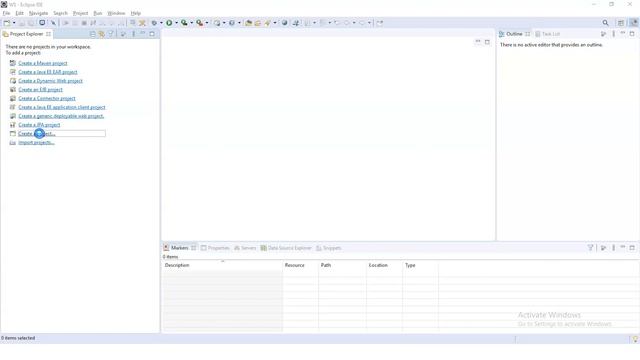Switch to the Properties tab
The height and width of the screenshot is (360, 640).
click(215, 248)
